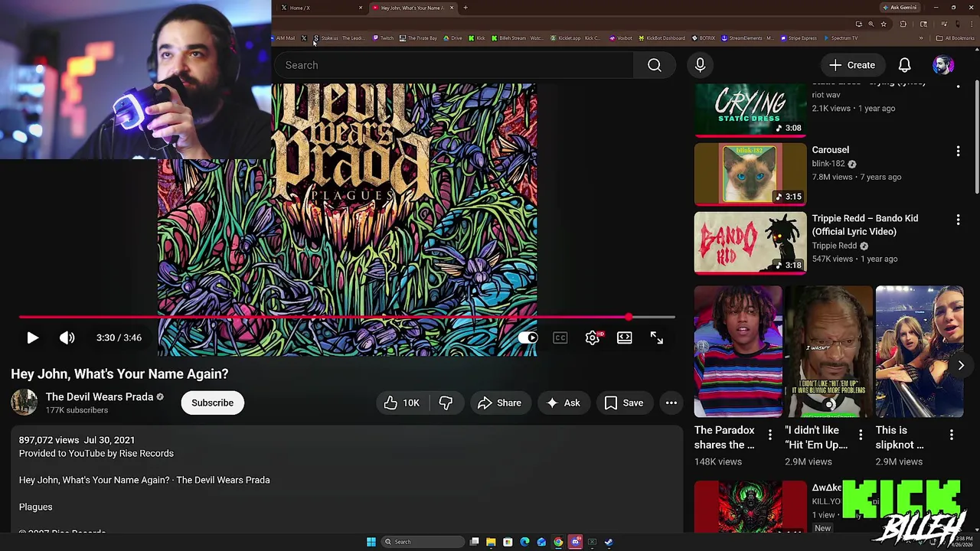Click the search magnifier button
This screenshot has width=980, height=551.
[x=655, y=65]
